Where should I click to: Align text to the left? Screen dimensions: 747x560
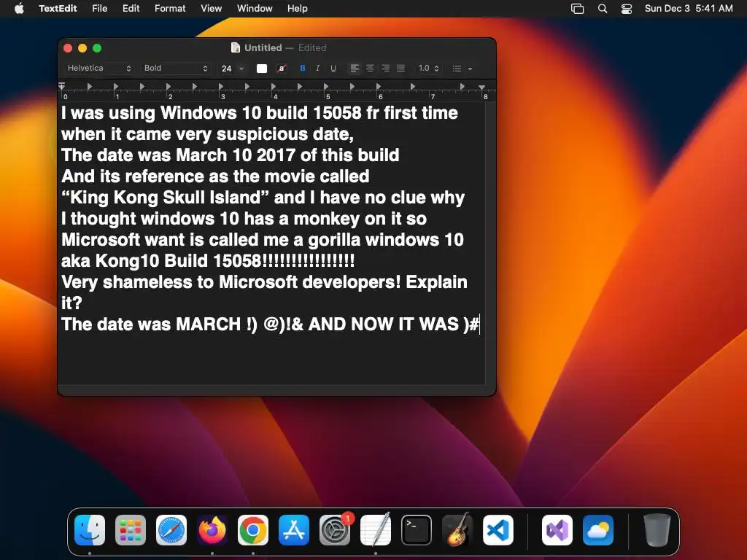click(x=355, y=69)
